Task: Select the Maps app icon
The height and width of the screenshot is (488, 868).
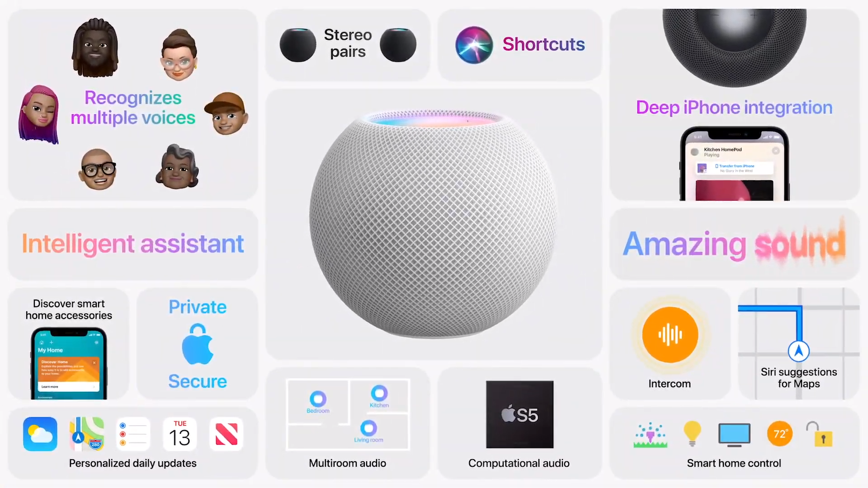Action: [x=86, y=433]
